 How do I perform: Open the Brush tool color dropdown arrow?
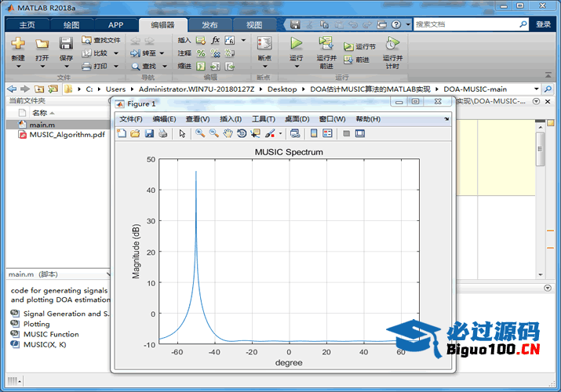pos(280,134)
